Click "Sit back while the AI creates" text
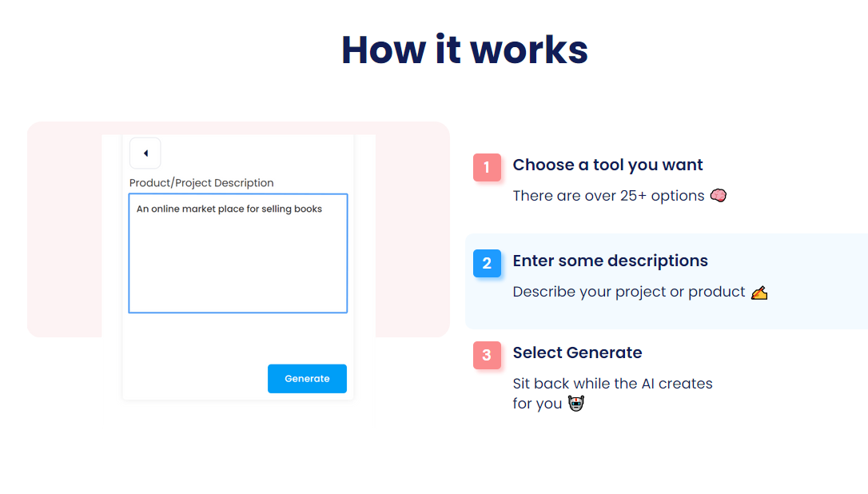868x494 pixels. (x=612, y=384)
